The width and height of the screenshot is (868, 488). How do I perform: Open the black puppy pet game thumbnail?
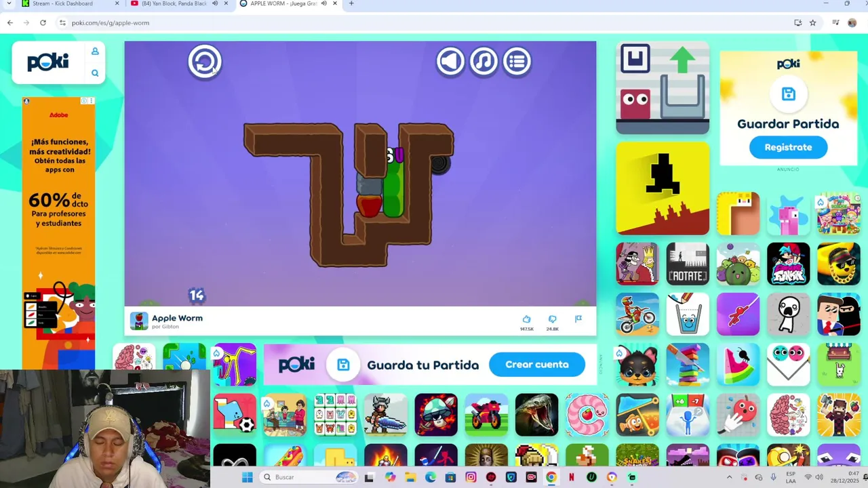coord(637,364)
